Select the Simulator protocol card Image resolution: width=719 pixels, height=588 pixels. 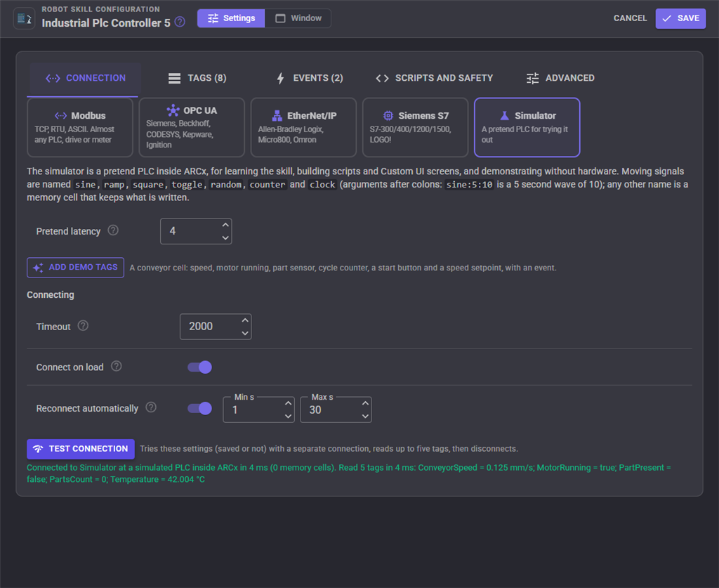pos(527,128)
